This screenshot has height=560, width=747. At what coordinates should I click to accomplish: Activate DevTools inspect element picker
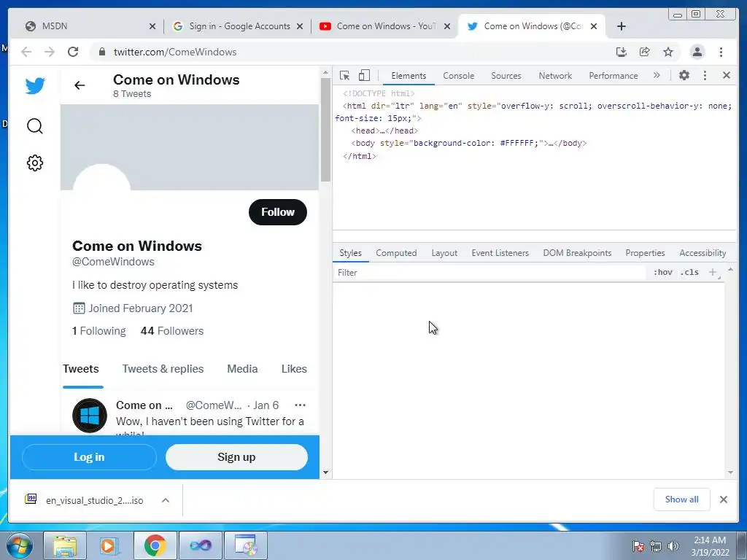click(345, 75)
